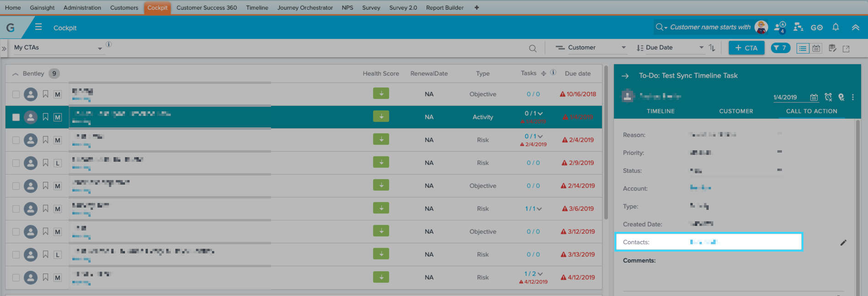Select checkbox for CTA due 3/13/2019
This screenshot has height=296, width=868.
tap(16, 255)
